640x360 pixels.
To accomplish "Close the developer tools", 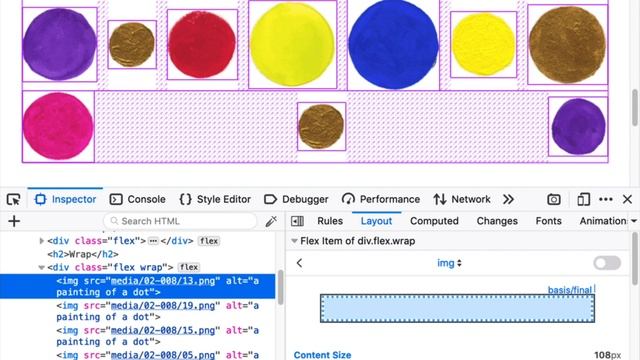I will point(627,200).
